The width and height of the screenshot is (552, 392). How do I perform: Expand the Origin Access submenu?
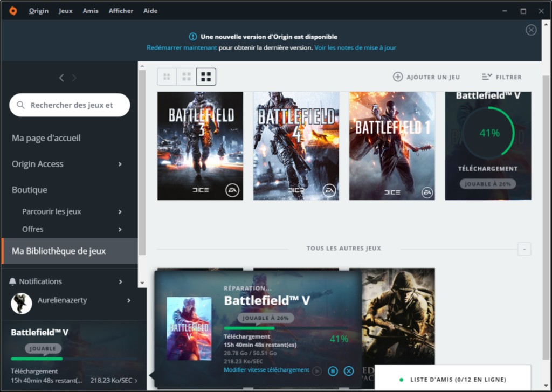pyautogui.click(x=120, y=164)
